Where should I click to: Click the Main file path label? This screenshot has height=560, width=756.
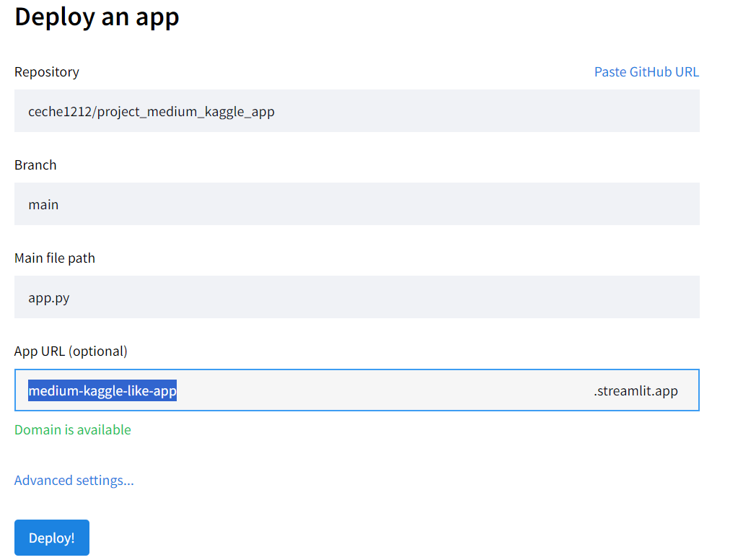tap(55, 258)
